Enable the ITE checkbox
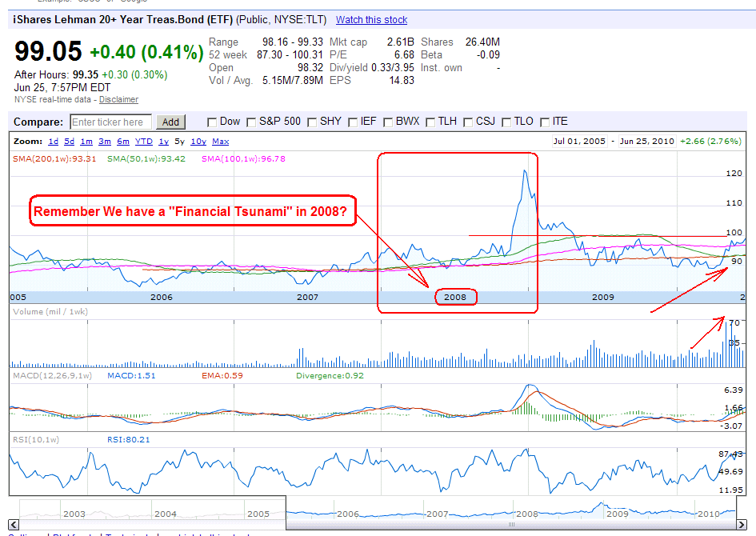This screenshot has width=756, height=536. (x=545, y=122)
